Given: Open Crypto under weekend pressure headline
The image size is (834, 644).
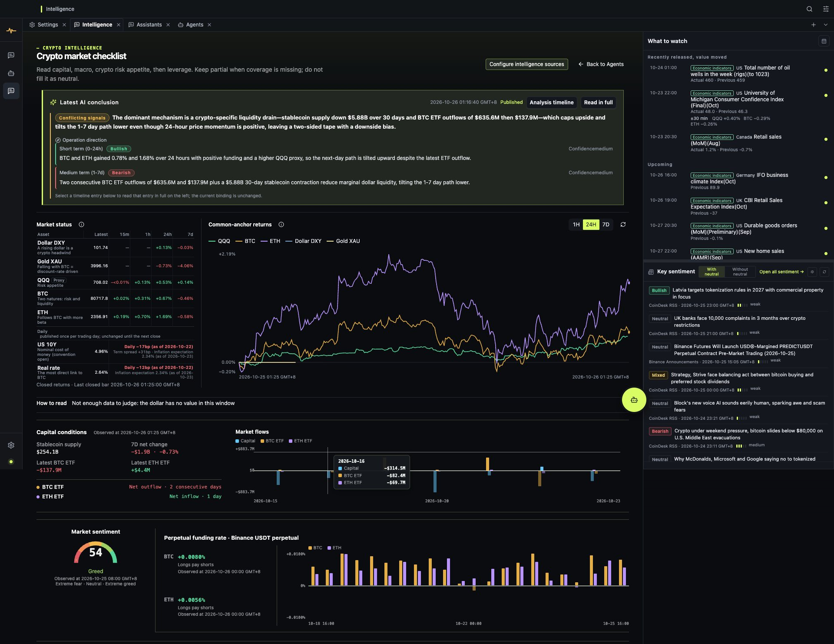Looking at the screenshot, I should (x=748, y=434).
